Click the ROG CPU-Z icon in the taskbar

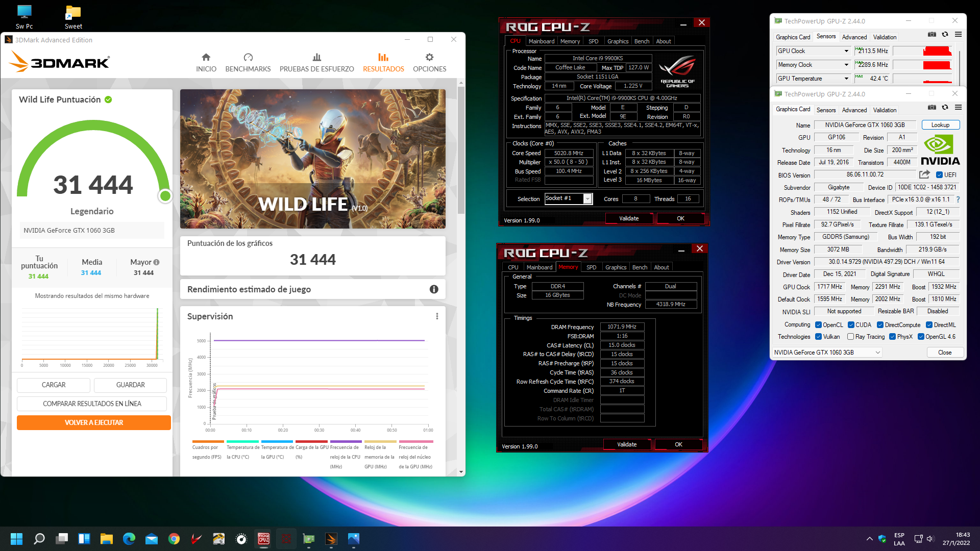click(x=264, y=539)
